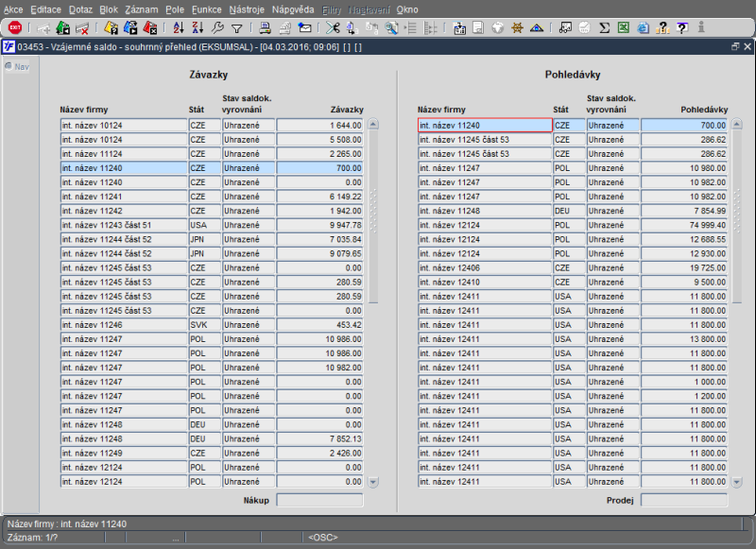Click the Nákup total field
Image resolution: width=756 pixels, height=549 pixels.
click(x=320, y=500)
